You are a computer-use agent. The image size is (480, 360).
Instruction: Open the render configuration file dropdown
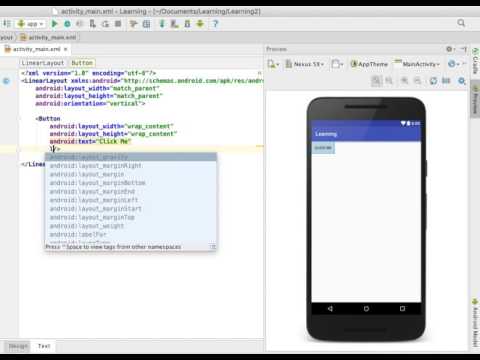[273, 64]
